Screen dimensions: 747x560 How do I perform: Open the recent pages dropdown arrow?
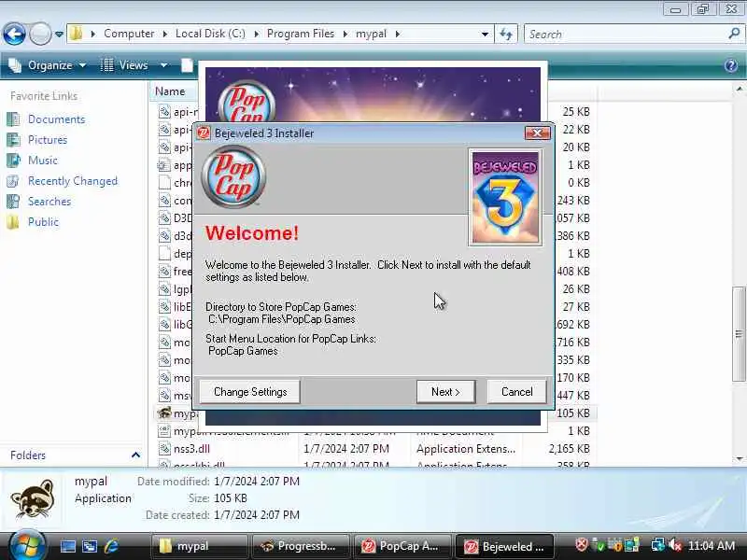59,35
